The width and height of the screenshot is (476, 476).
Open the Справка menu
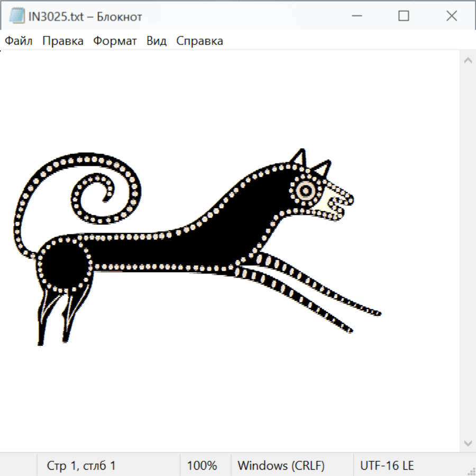tap(199, 41)
